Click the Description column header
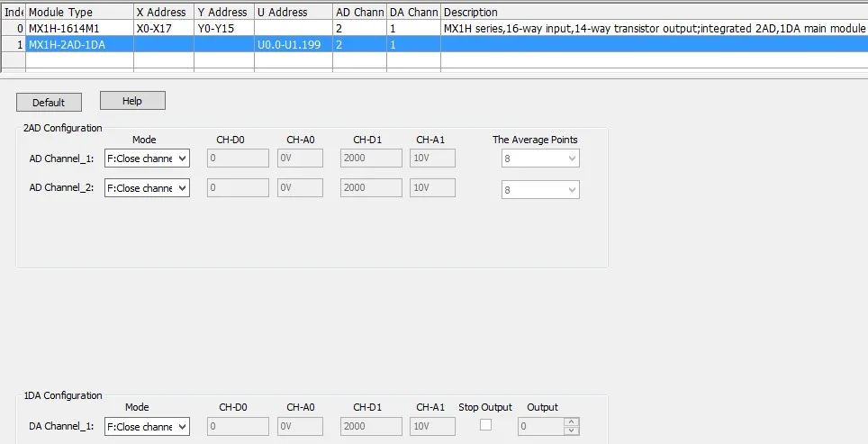This screenshot has width=868, height=444. [655, 13]
